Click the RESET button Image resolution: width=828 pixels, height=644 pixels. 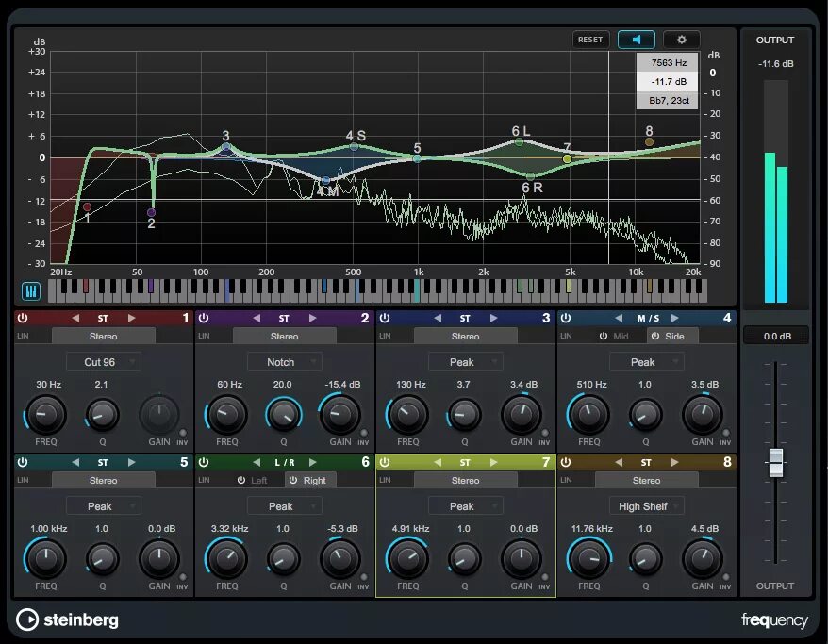pyautogui.click(x=590, y=40)
